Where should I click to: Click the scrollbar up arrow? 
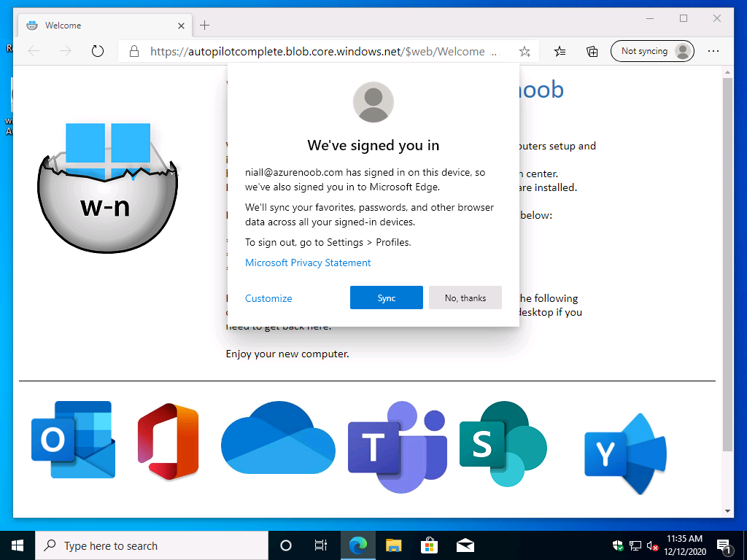coord(727,72)
